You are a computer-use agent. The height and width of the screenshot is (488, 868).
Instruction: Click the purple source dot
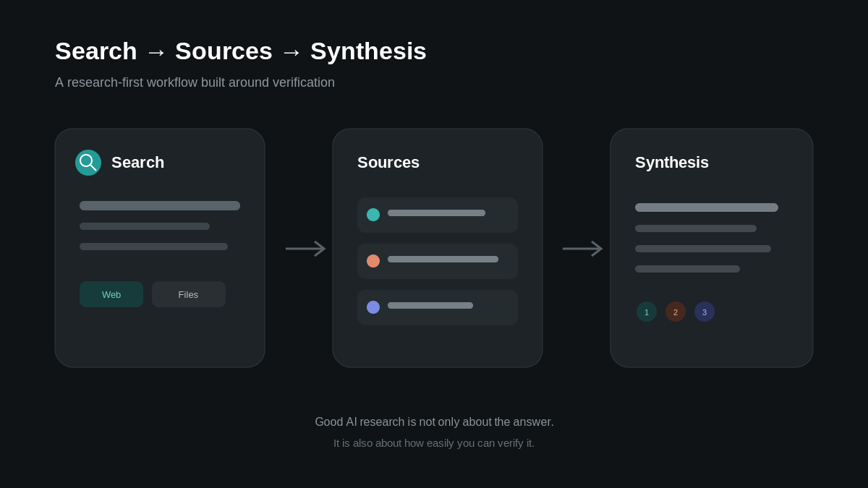click(x=373, y=307)
